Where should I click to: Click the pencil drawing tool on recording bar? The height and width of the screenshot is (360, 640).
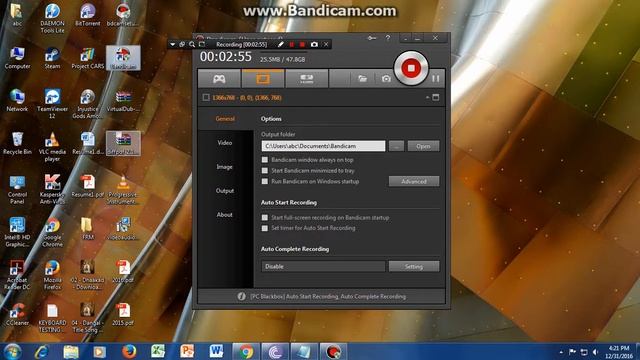[281, 44]
